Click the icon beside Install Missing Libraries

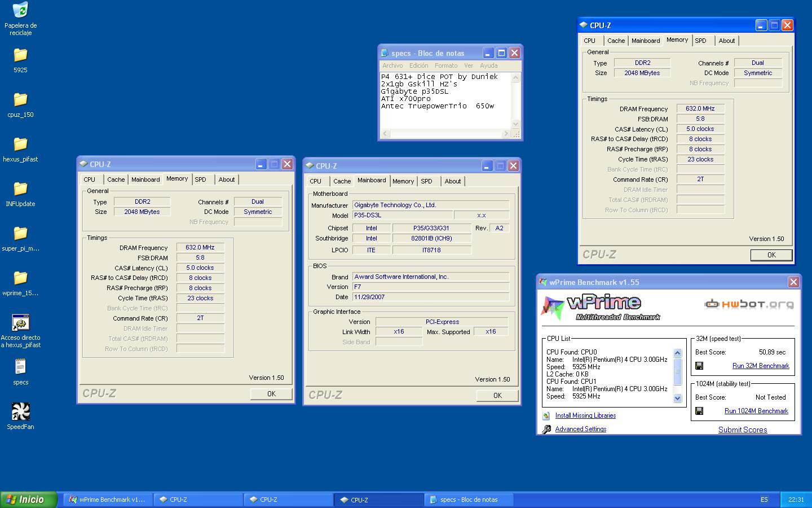point(546,415)
